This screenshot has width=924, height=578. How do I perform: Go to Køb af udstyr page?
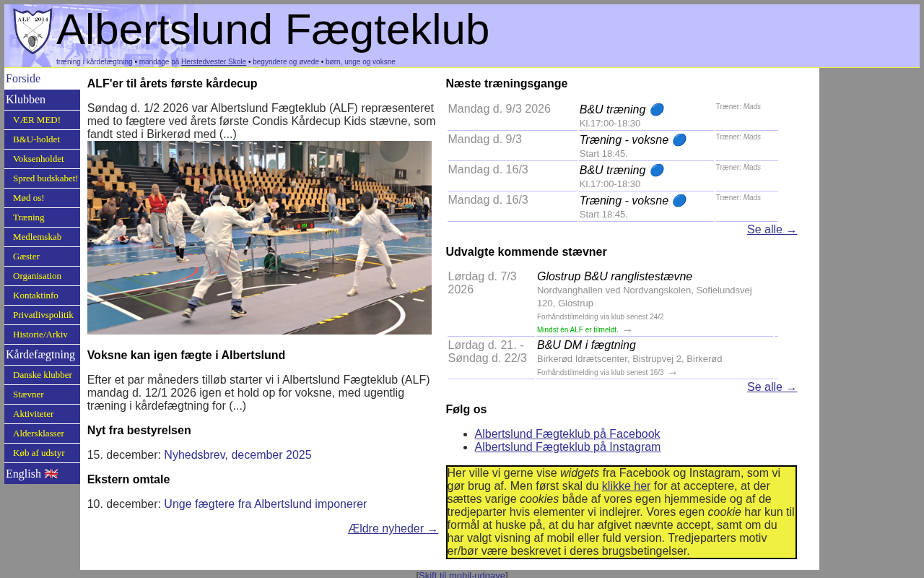42,453
